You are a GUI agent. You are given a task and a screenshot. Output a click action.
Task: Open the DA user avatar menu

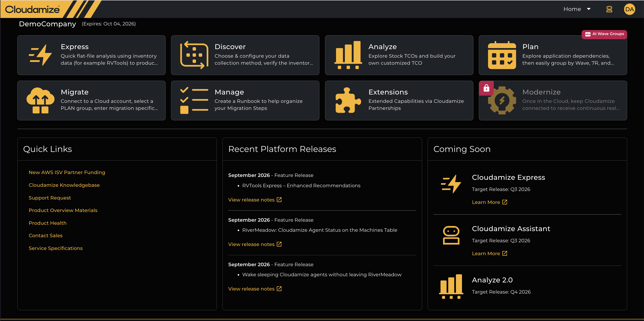[x=630, y=9]
